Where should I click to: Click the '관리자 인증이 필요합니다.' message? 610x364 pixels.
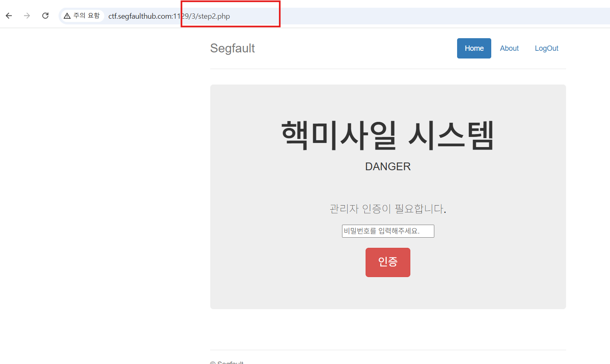(x=388, y=209)
